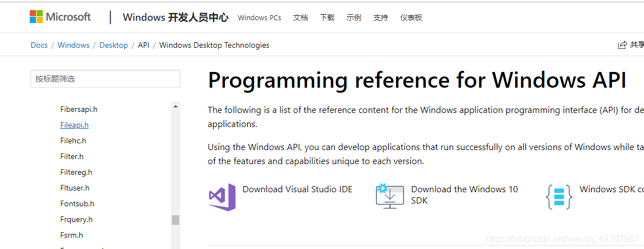The height and width of the screenshot is (249, 644).
Task: Open Fibersapi.h in the sidebar
Action: (79, 109)
